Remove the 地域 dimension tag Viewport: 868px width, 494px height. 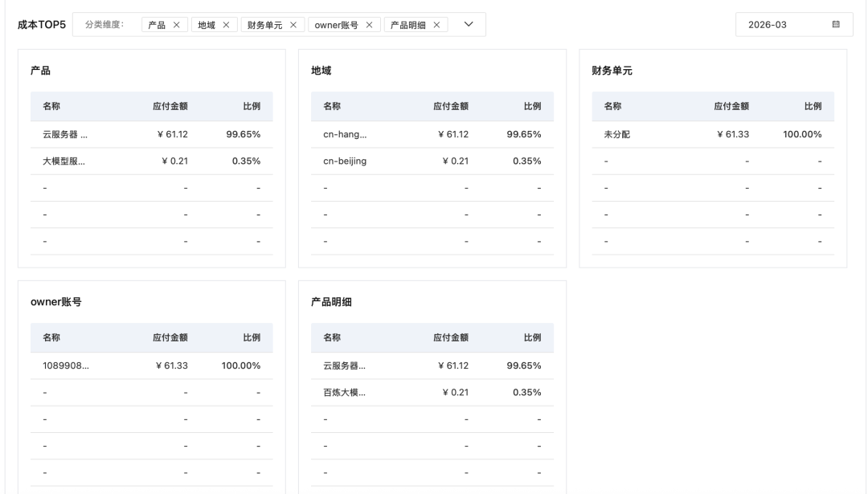click(225, 25)
